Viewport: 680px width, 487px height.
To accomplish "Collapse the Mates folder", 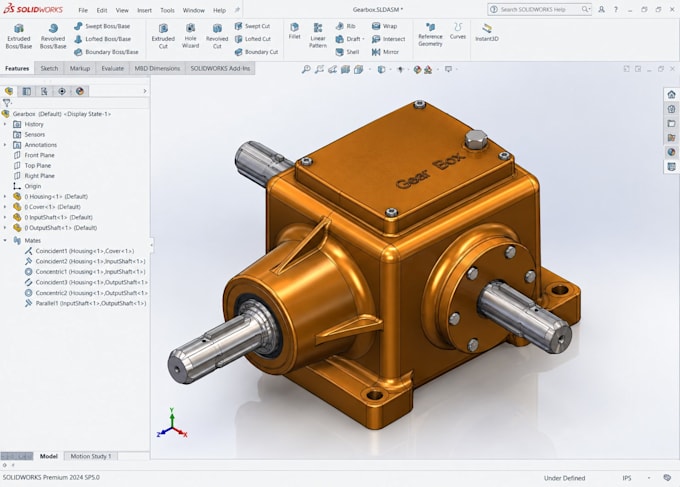I will 5,240.
